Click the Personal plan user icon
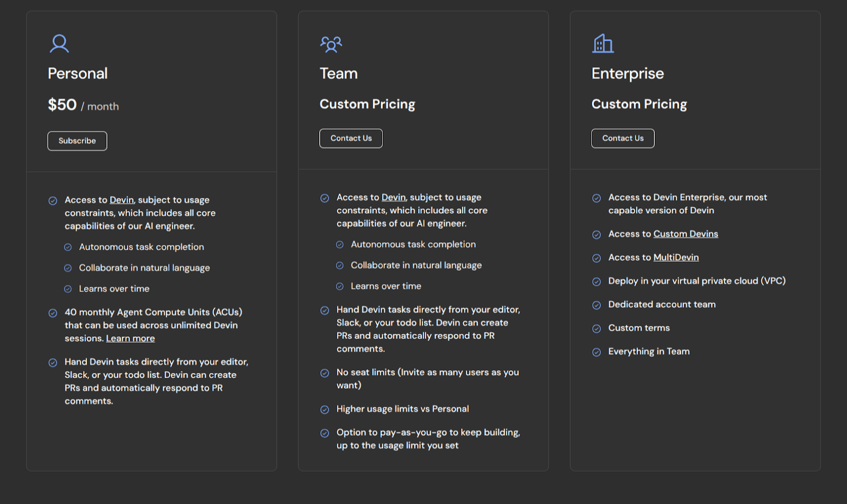847x504 pixels. (x=59, y=44)
